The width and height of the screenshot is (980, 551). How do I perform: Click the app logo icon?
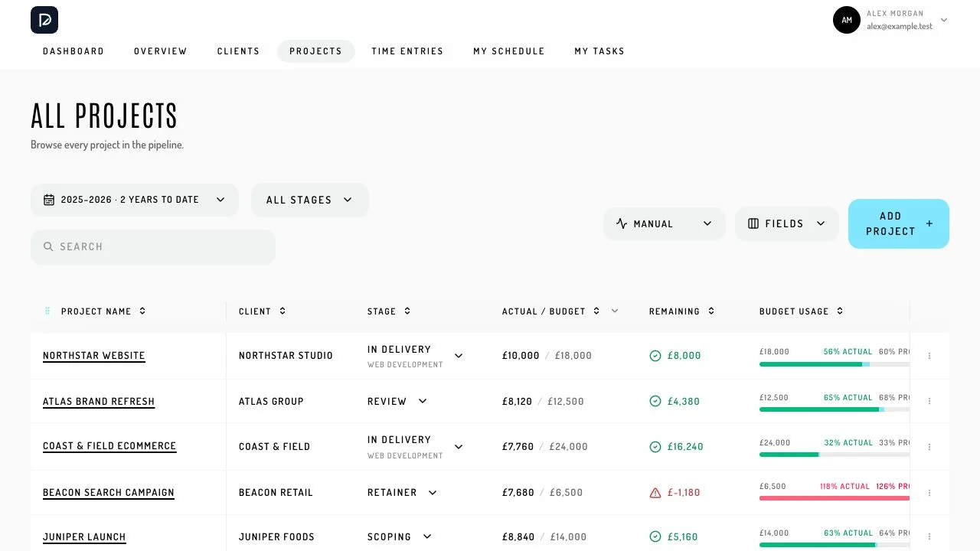(44, 20)
